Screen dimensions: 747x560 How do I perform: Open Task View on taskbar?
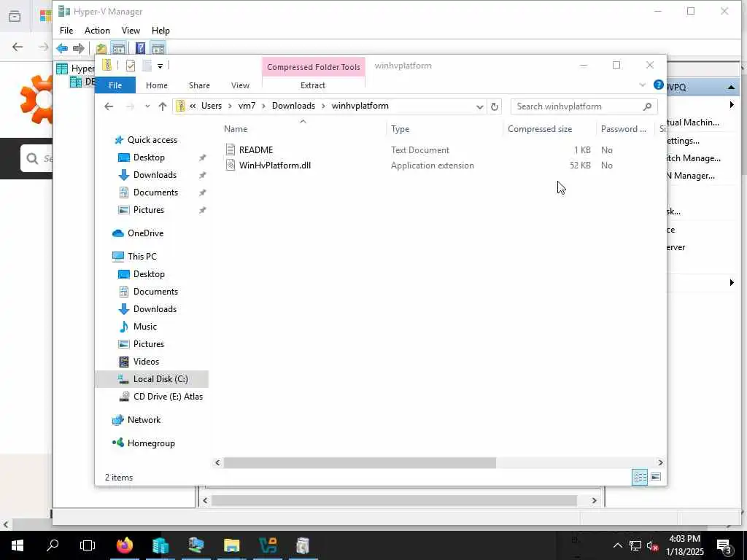point(88,545)
